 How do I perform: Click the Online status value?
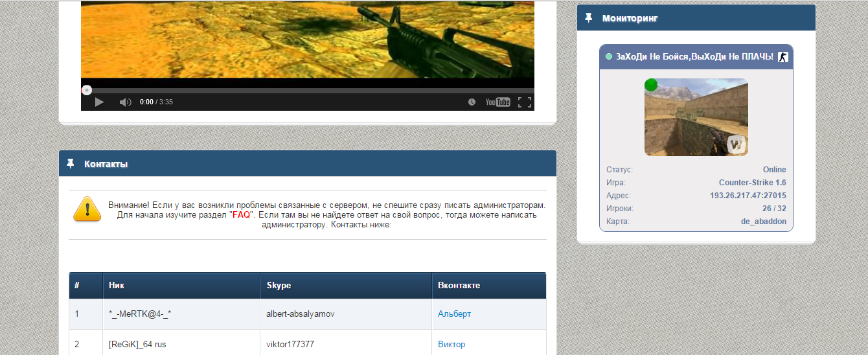tap(775, 170)
